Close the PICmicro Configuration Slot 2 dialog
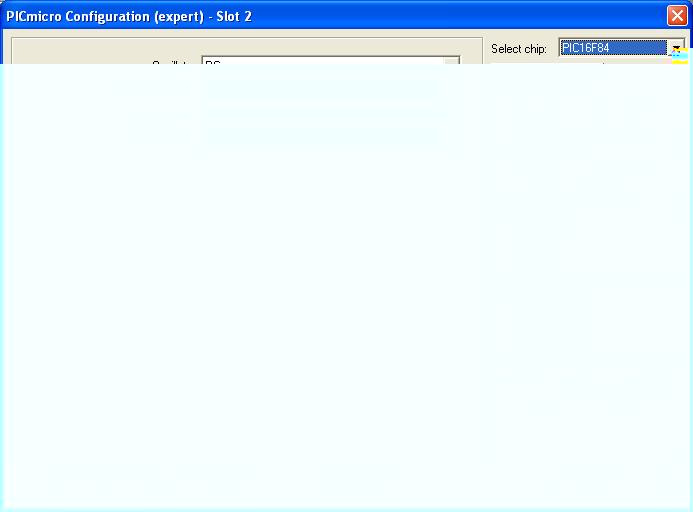 (677, 16)
